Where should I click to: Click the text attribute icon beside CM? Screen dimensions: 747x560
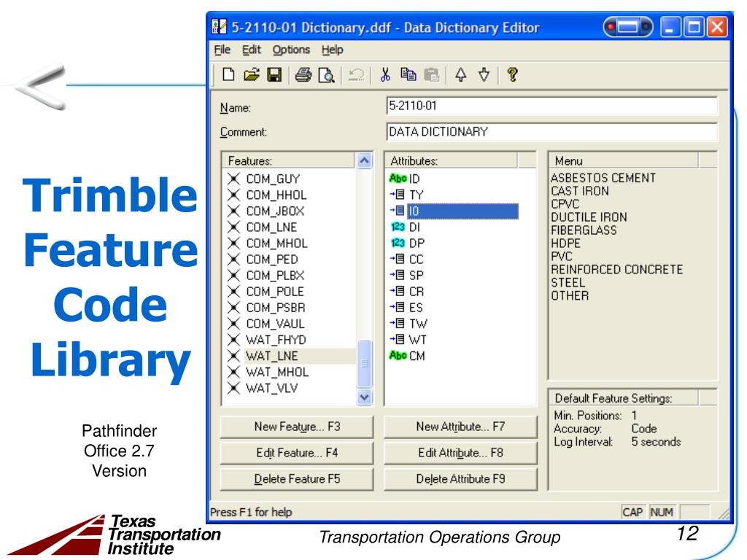pyautogui.click(x=398, y=355)
